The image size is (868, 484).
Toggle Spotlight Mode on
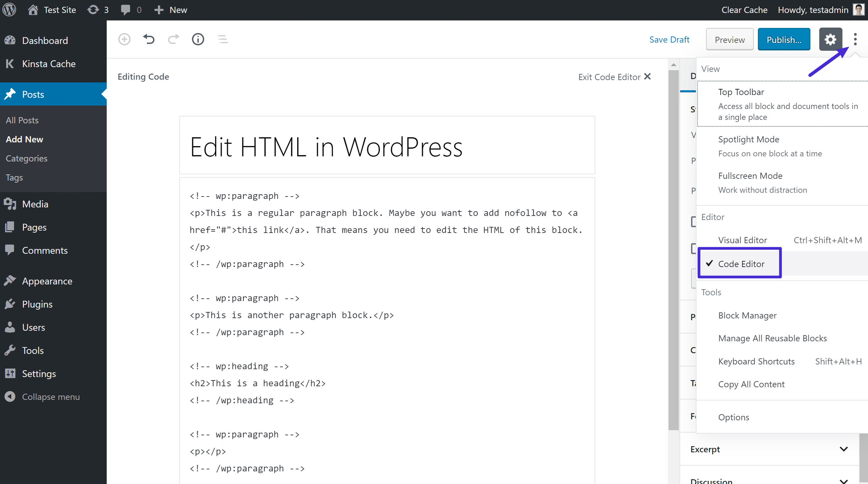click(x=749, y=139)
